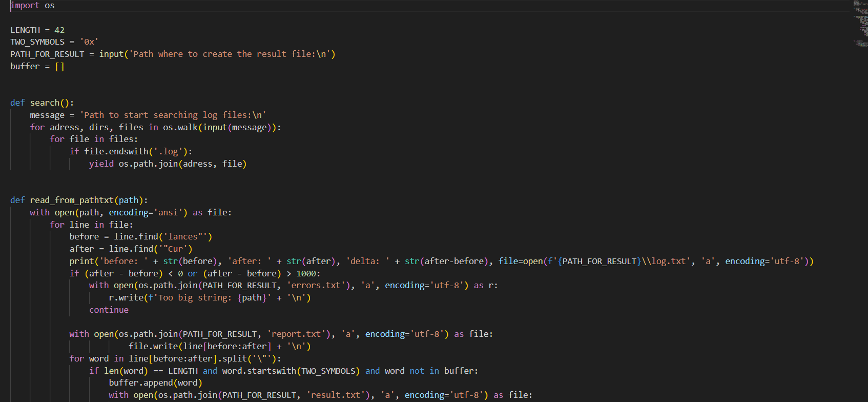Click the 'yield' keyword
This screenshot has width=868, height=402.
(101, 164)
